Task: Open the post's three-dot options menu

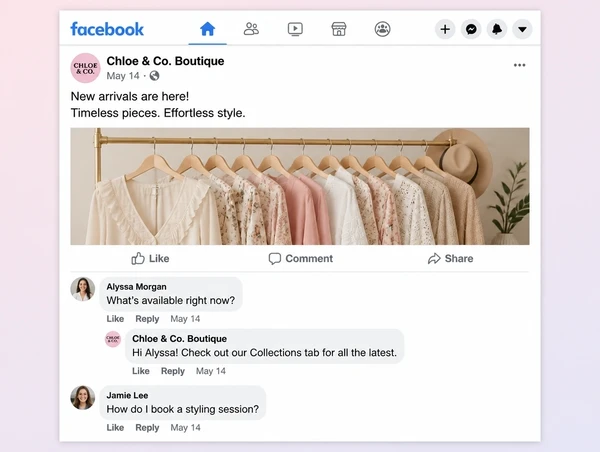Action: (x=519, y=65)
